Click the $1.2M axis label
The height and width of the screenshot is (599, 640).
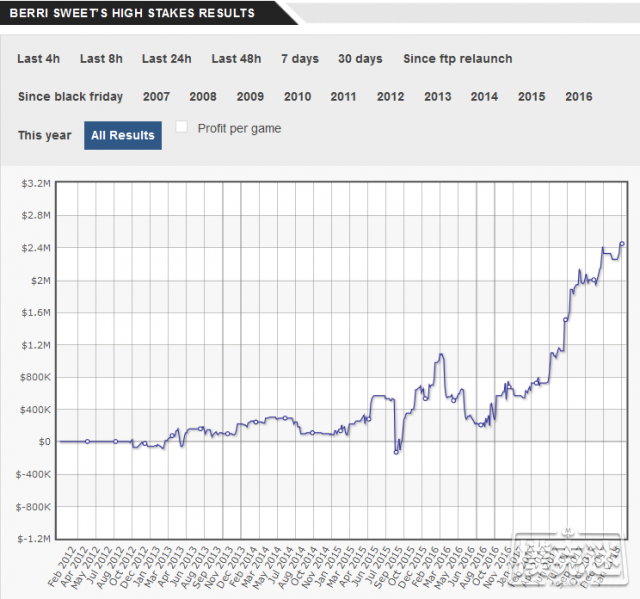(x=36, y=345)
